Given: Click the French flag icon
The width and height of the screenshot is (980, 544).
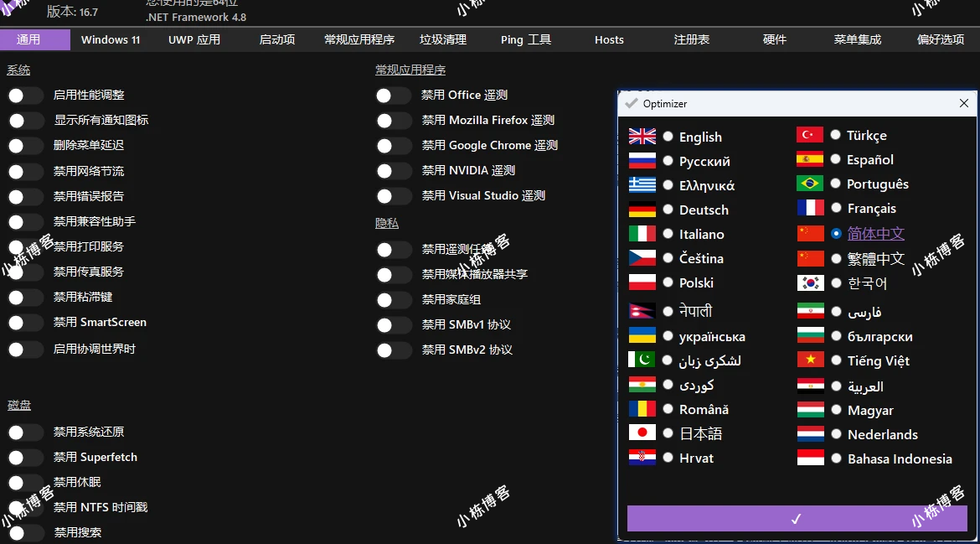Looking at the screenshot, I should point(810,208).
